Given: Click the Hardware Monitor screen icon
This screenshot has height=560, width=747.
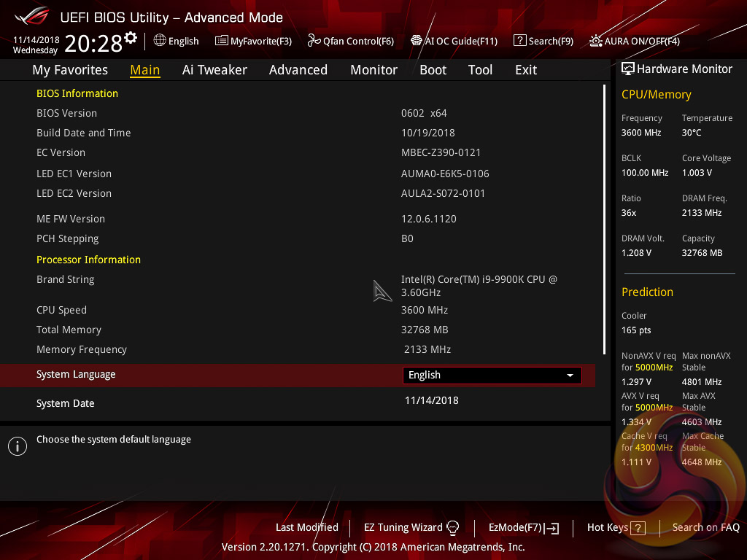Looking at the screenshot, I should (628, 69).
